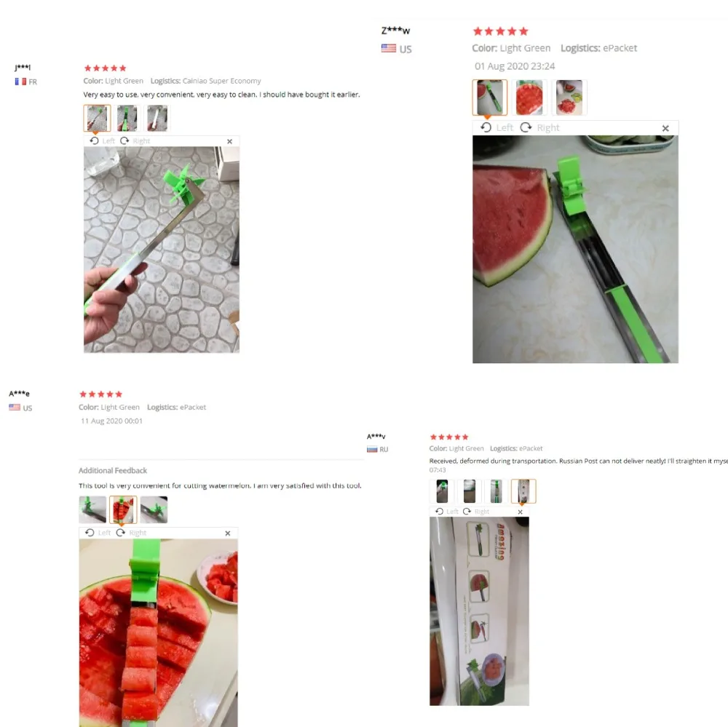Open Z***w's third review thumbnail
Screen dimensions: 728x727
point(569,98)
